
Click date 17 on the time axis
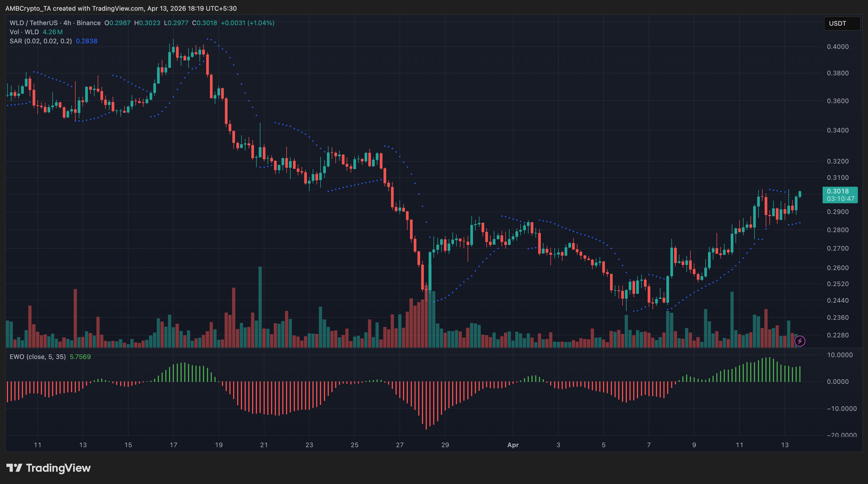pyautogui.click(x=173, y=445)
